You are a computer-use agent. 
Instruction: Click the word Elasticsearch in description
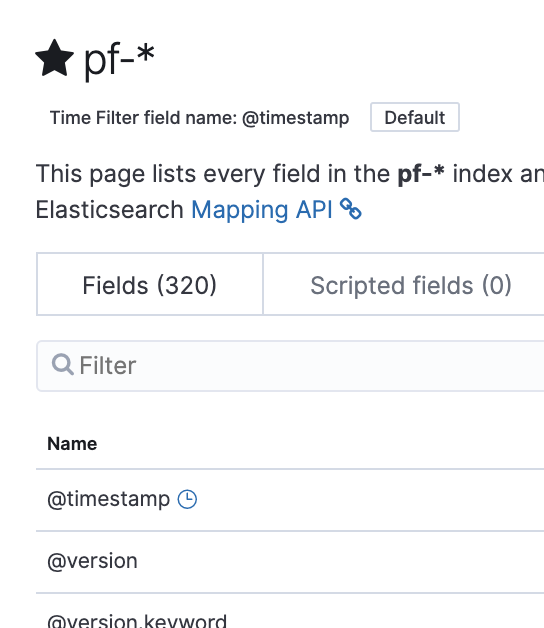tap(109, 210)
